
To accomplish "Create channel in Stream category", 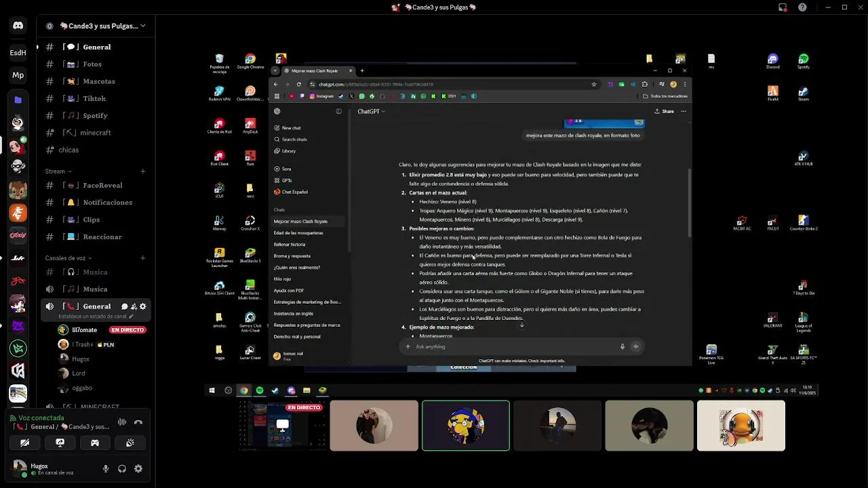I will pyautogui.click(x=142, y=171).
